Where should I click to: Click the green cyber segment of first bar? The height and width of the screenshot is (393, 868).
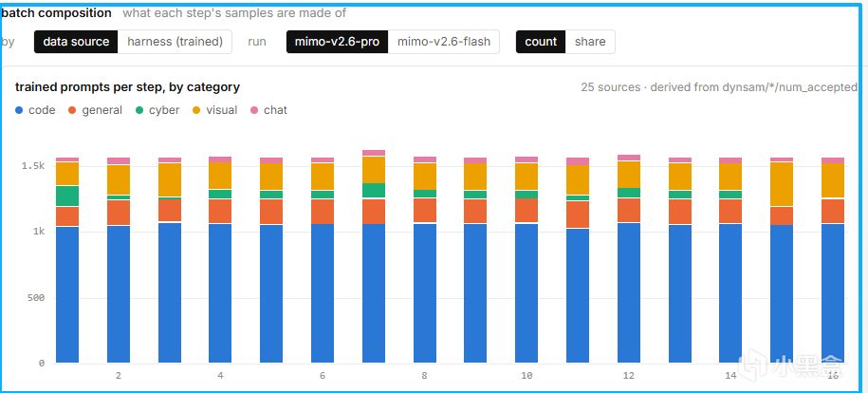(67, 196)
